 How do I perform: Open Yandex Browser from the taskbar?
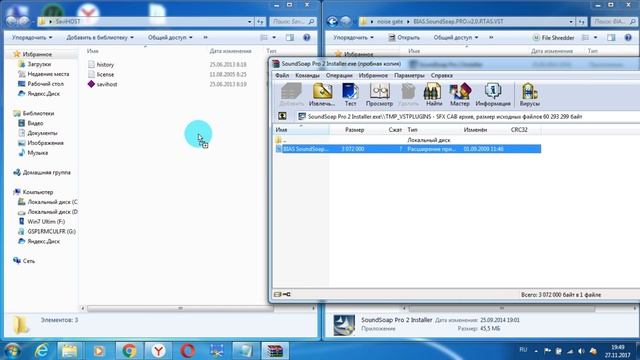pyautogui.click(x=158, y=351)
